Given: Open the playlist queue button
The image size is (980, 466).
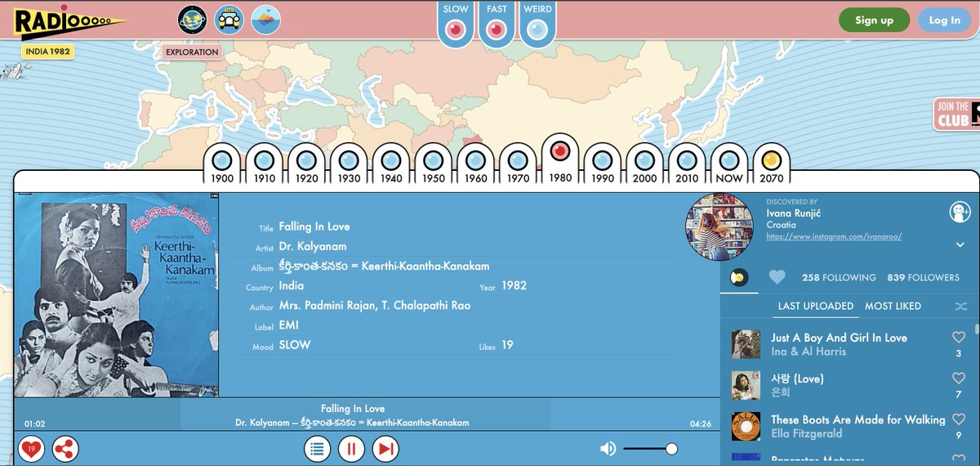Looking at the screenshot, I should 318,449.
